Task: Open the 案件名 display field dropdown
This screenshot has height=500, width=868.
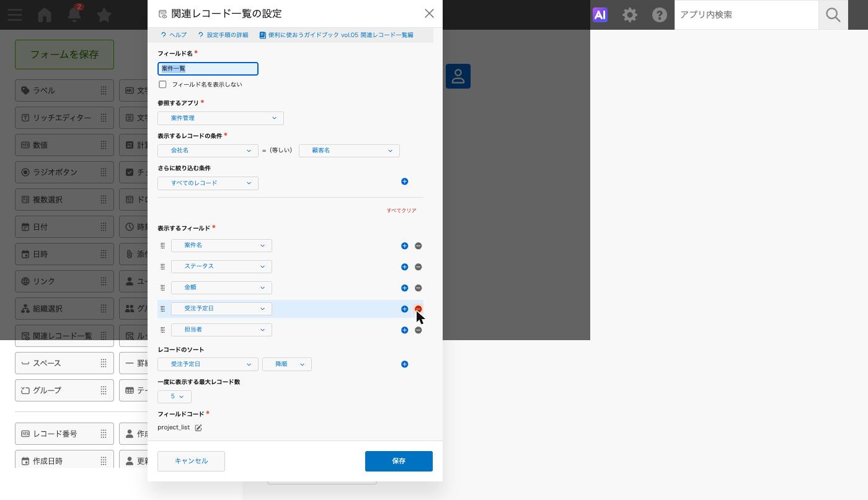Action: click(221, 245)
